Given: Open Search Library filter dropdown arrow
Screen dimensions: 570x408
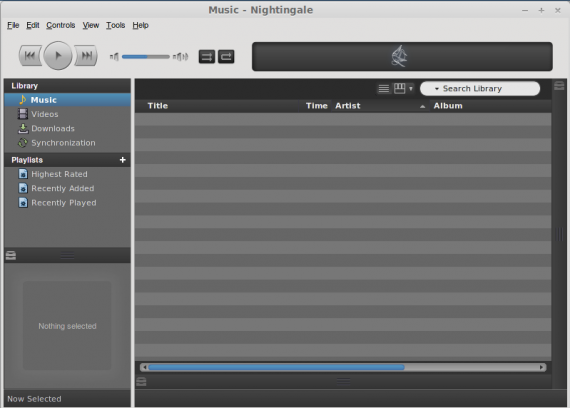Looking at the screenshot, I should point(437,89).
